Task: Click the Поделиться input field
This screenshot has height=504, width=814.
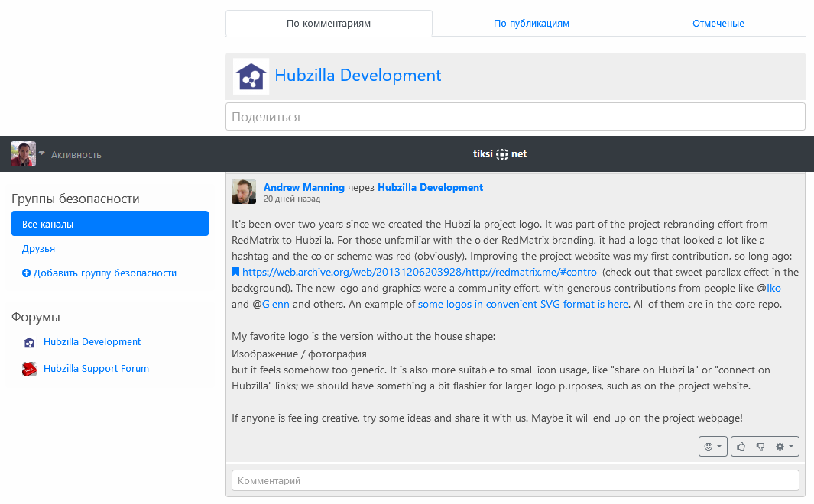Action: click(515, 117)
